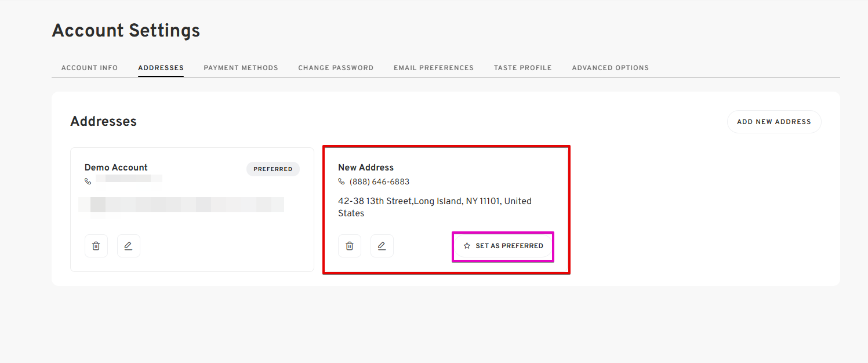The width and height of the screenshot is (868, 363).
Task: Click the (888) 646-6883 phone number
Action: (379, 181)
